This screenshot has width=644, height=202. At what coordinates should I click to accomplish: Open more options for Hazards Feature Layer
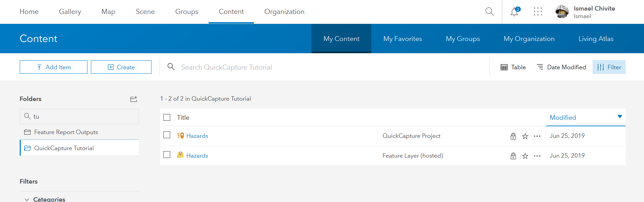[537, 156]
